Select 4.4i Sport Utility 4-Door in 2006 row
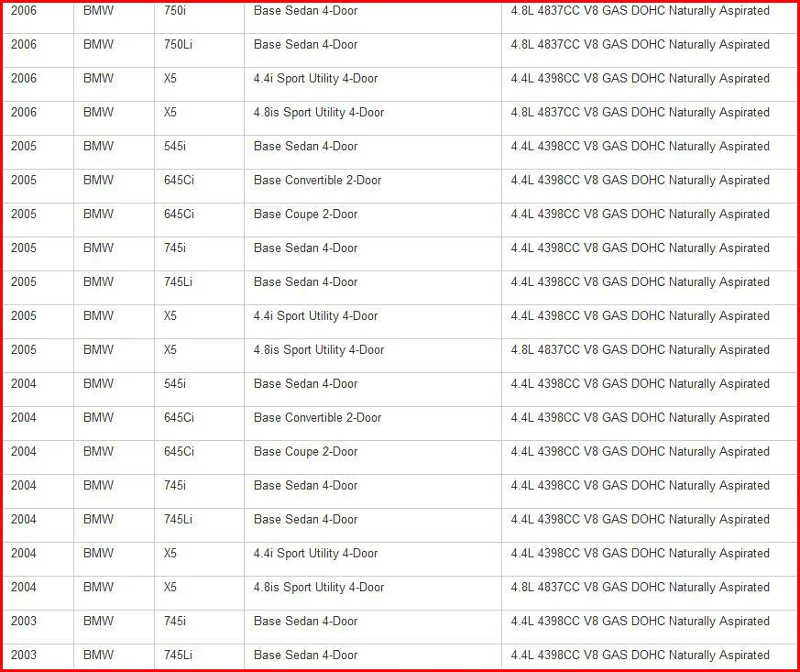 point(316,79)
